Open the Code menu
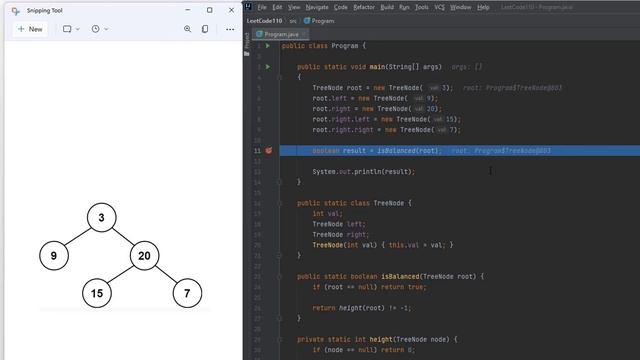Image resolution: width=640 pixels, height=360 pixels. (340, 7)
